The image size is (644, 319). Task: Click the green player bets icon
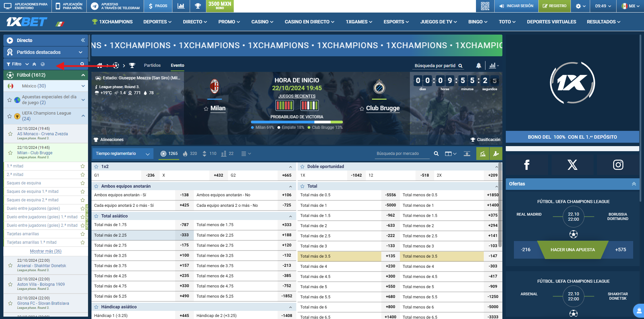(x=496, y=154)
